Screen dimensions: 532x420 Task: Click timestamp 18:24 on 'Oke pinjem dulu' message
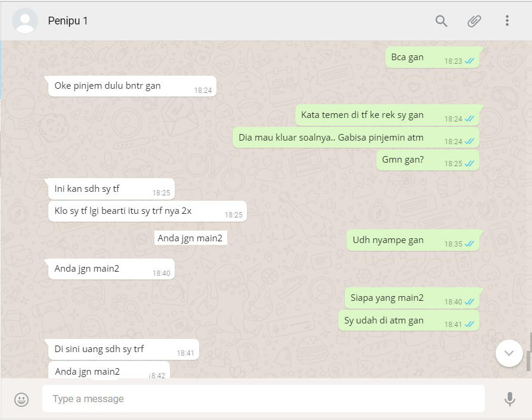point(203,91)
